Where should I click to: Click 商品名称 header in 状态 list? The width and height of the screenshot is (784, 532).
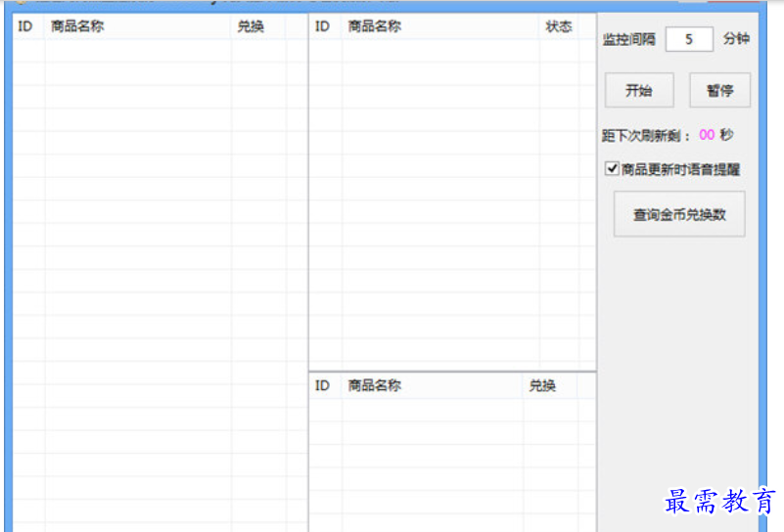pos(440,26)
